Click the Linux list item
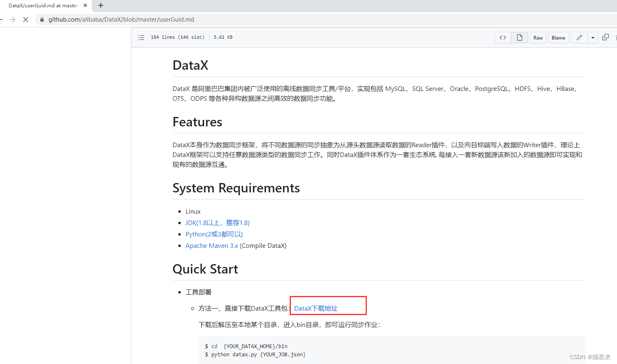The image size is (617, 364). coord(193,211)
